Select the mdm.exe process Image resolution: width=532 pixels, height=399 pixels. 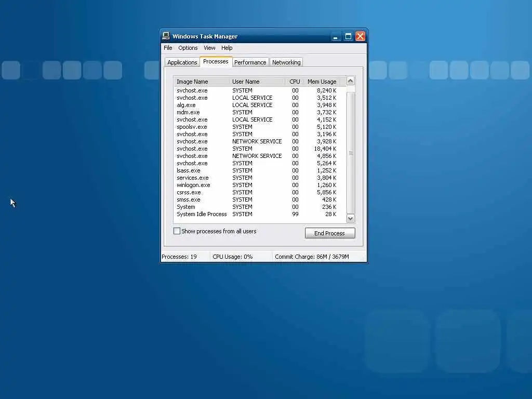(257, 112)
